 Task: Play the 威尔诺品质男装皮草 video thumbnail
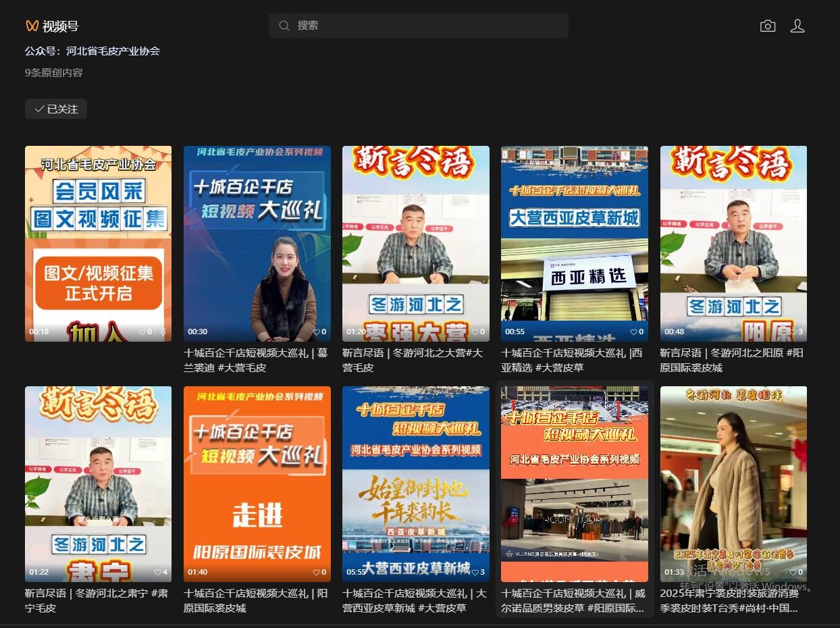pos(574,483)
